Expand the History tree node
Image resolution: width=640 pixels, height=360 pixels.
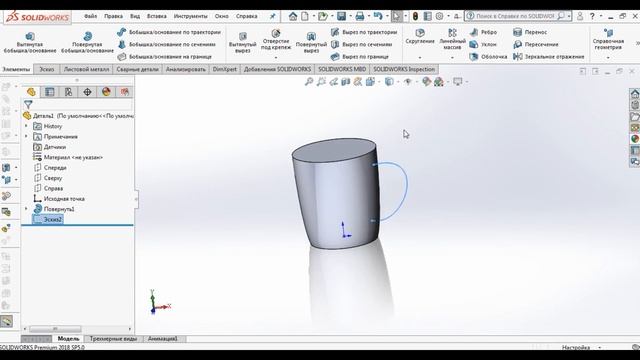(26, 126)
